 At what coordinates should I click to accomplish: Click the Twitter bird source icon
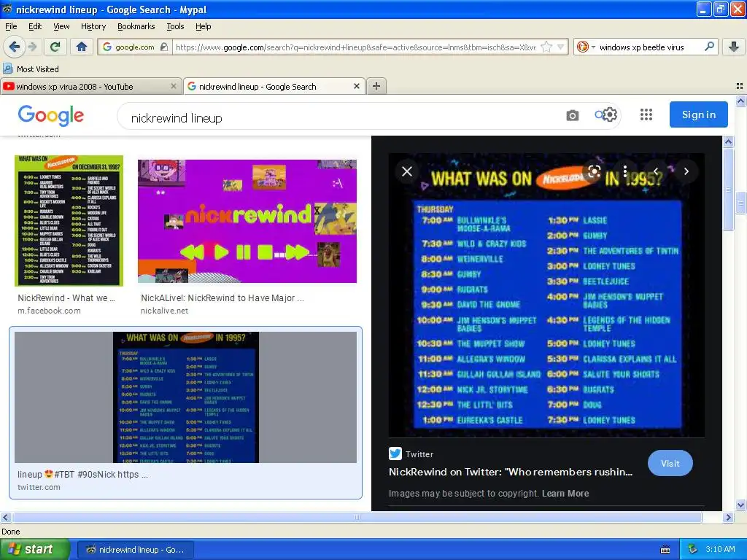click(395, 454)
